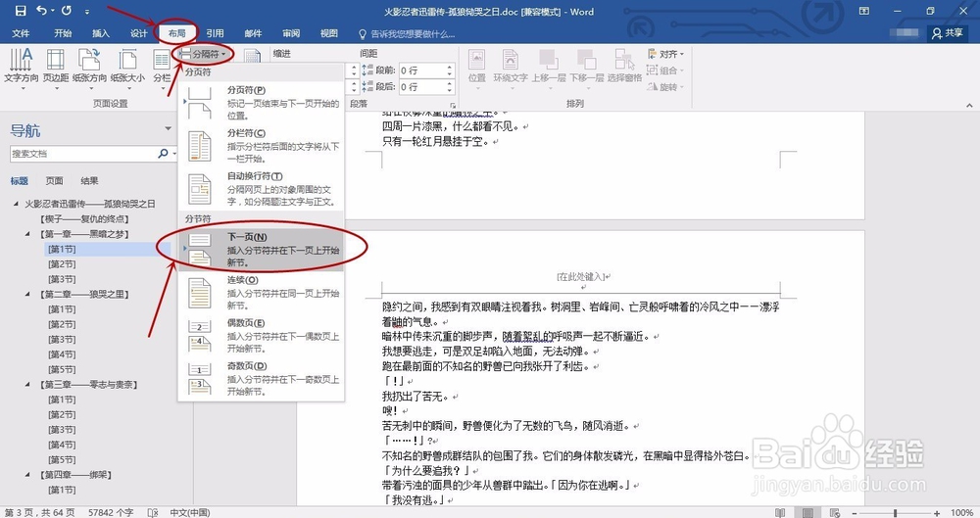This screenshot has width=980, height=518.
Task: Switch to the 设计 ribbon tab
Action: (x=139, y=33)
